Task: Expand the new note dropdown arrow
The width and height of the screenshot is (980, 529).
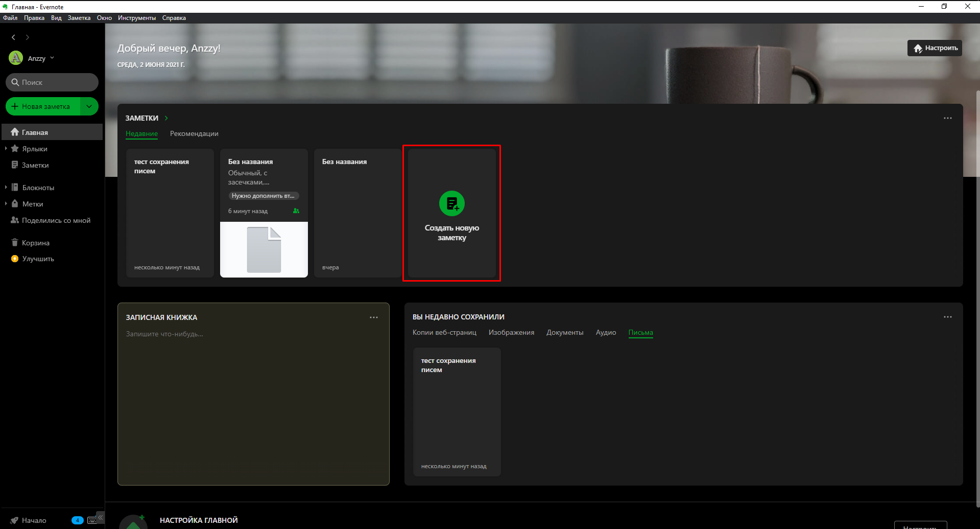Action: point(89,106)
